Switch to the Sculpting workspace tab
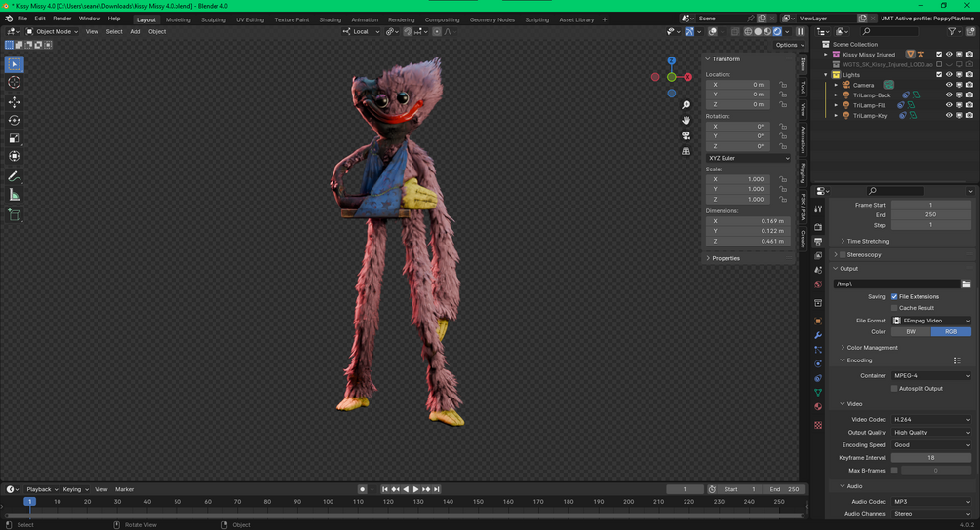This screenshot has height=530, width=980. tap(214, 20)
